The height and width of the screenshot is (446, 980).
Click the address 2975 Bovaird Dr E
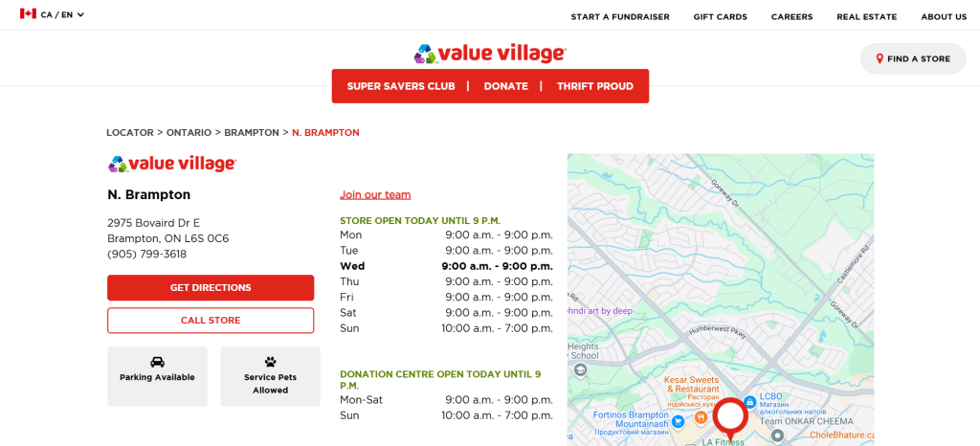[154, 223]
